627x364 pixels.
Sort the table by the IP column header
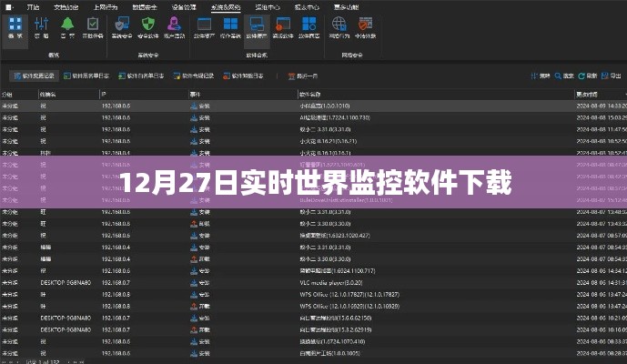pyautogui.click(x=105, y=94)
